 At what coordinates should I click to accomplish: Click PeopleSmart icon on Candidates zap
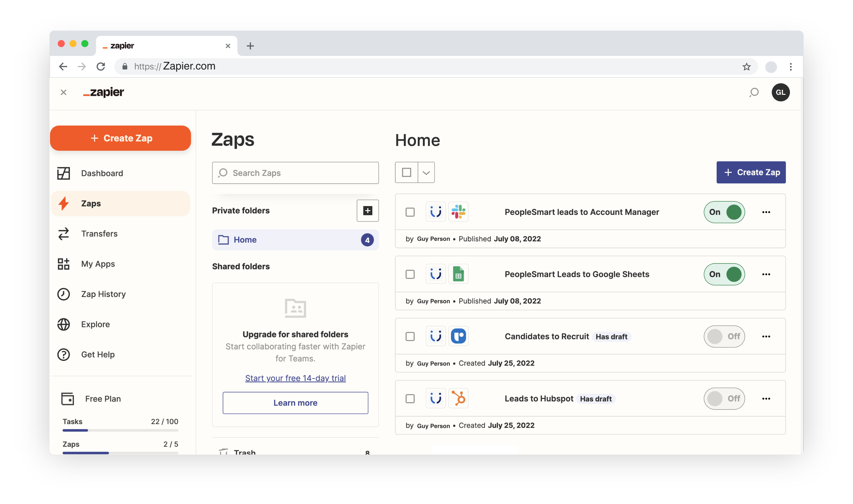[436, 336]
